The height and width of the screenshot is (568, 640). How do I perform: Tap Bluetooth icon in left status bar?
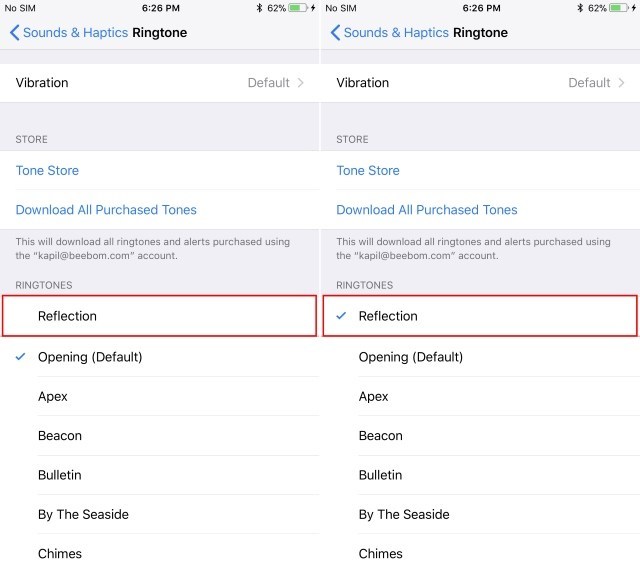259,8
